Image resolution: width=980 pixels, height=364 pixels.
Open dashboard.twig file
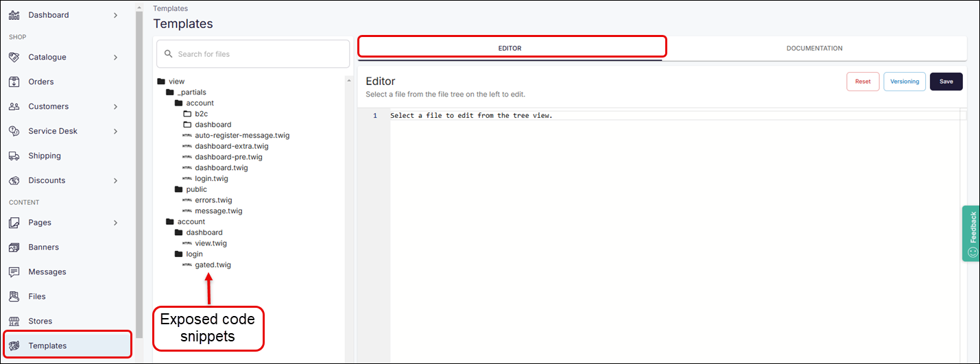(x=221, y=168)
